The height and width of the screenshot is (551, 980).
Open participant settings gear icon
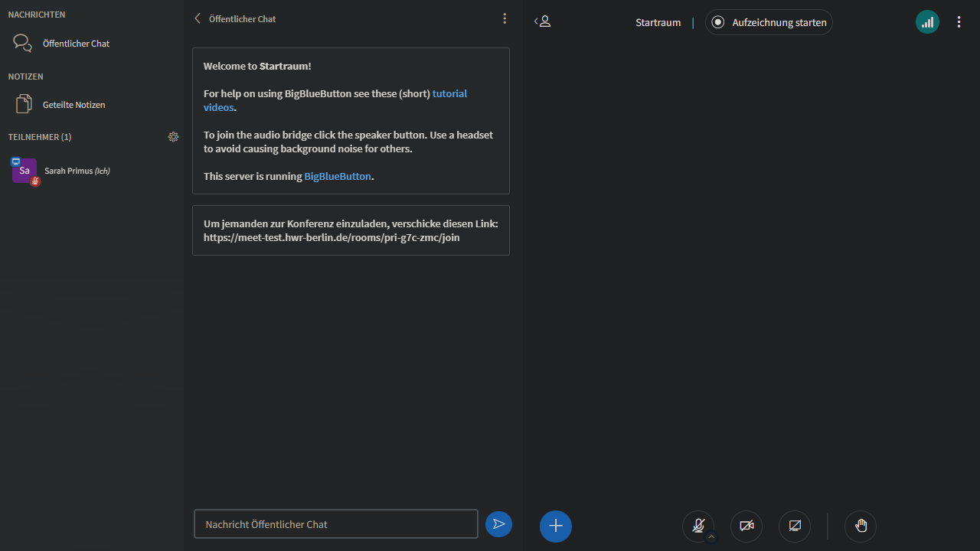[x=174, y=137]
